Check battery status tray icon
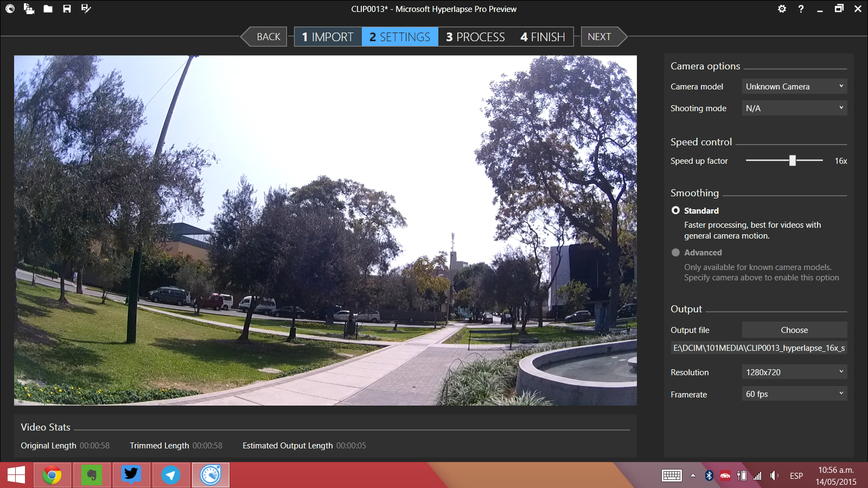Screen dimensions: 868x488 742,476
